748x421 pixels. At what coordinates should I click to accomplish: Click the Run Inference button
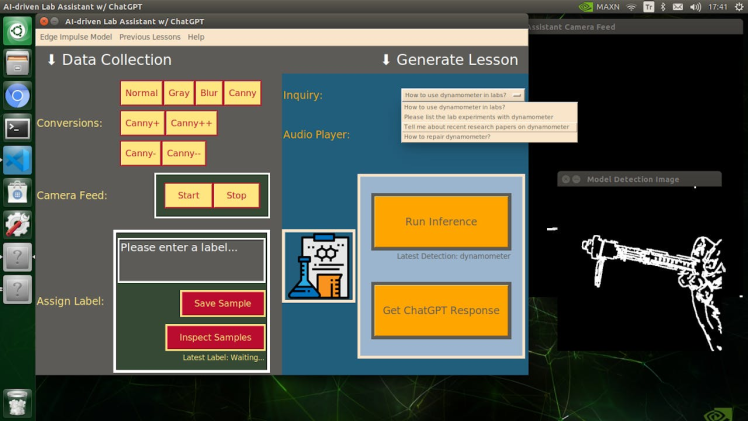tap(441, 222)
